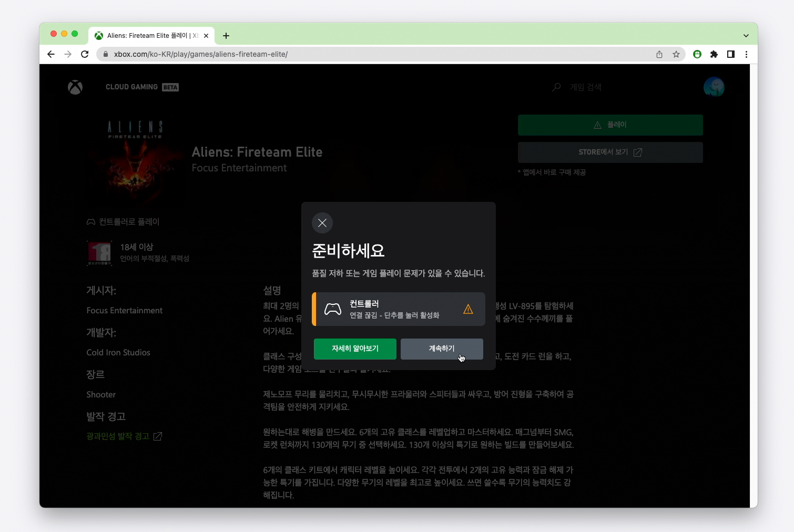Go back with browser back arrow
Viewport: 794px width, 532px height.
(x=51, y=54)
